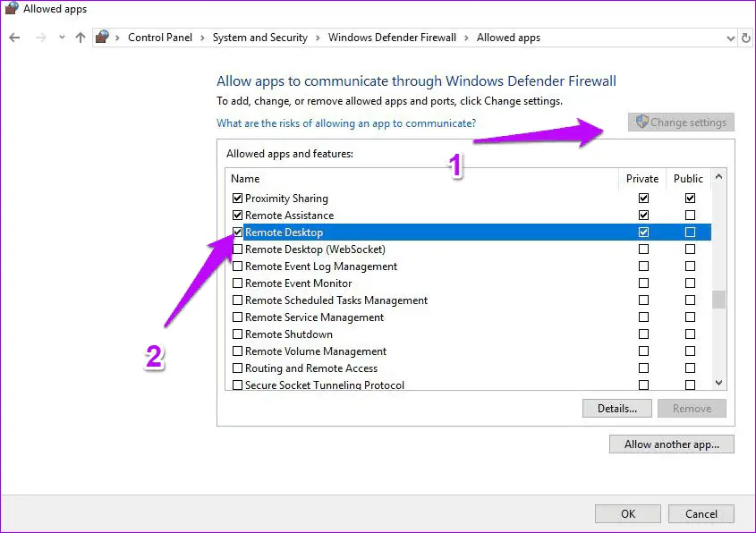Navigate to System and Security breadcrumb
The image size is (756, 533).
(x=259, y=38)
